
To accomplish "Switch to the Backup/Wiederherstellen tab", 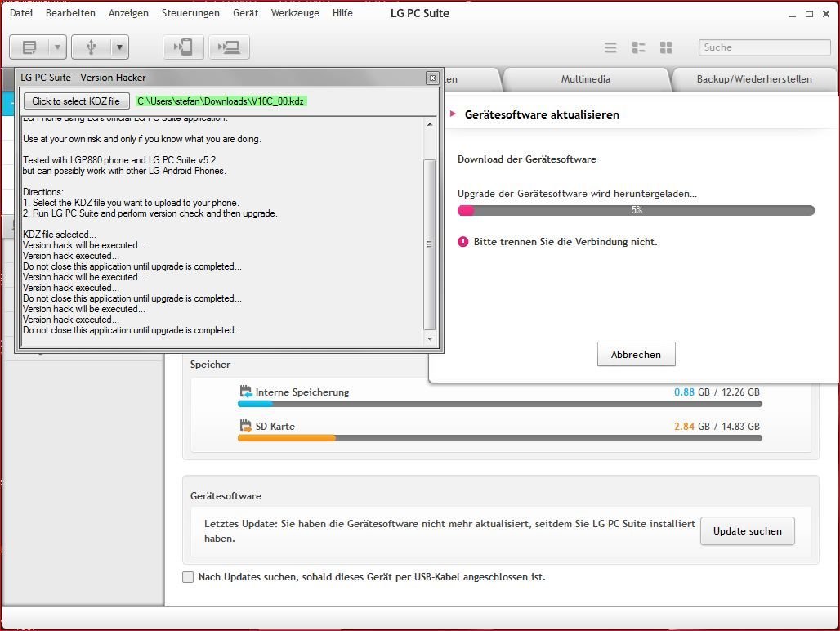I will 754,79.
